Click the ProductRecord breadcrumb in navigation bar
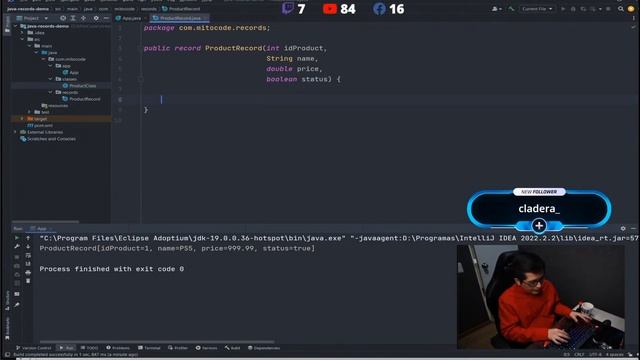 pyautogui.click(x=181, y=9)
